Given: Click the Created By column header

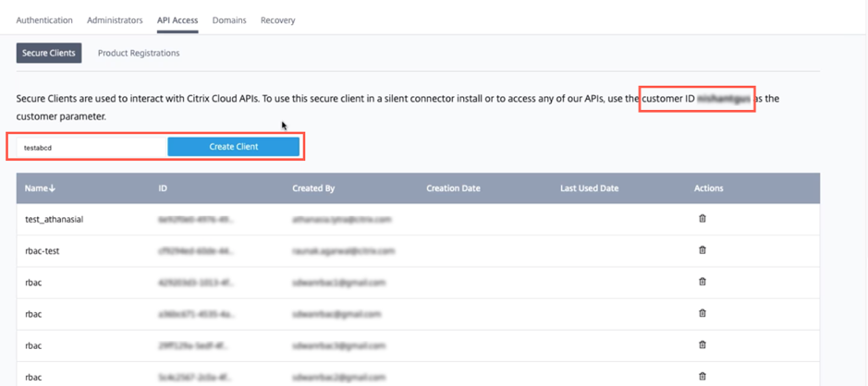Looking at the screenshot, I should (x=313, y=188).
